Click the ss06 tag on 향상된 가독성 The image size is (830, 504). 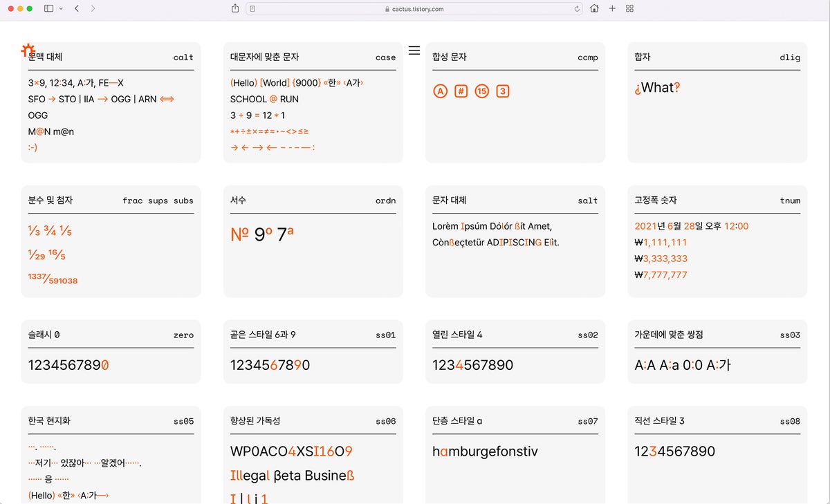tap(386, 421)
